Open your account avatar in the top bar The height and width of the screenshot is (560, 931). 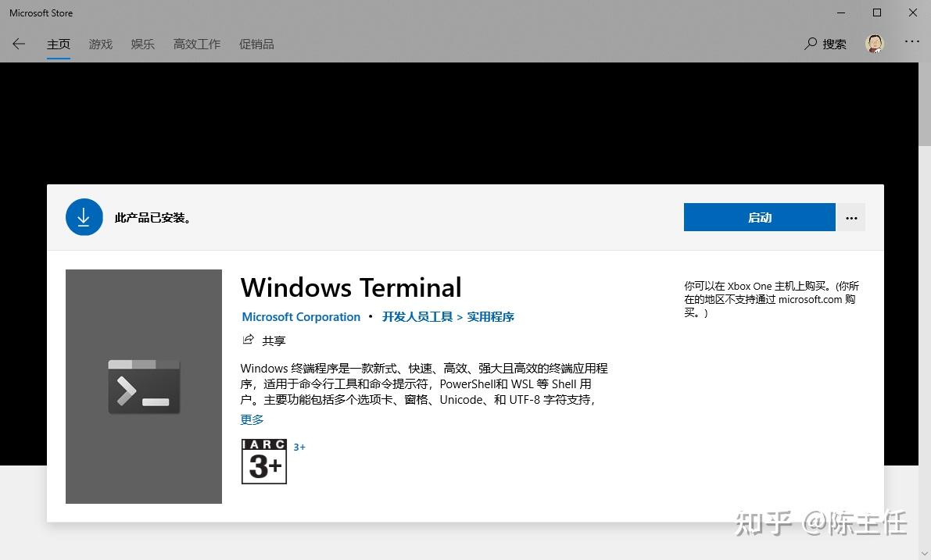coord(874,43)
